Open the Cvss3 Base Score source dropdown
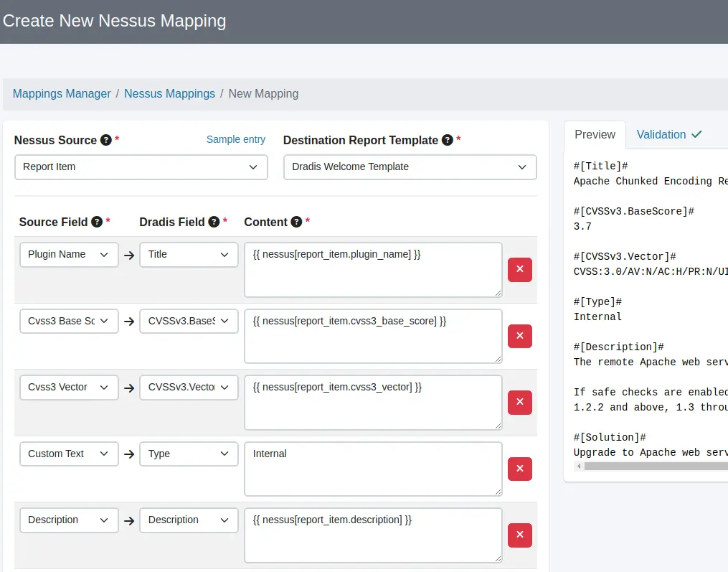The image size is (728, 572). [69, 321]
